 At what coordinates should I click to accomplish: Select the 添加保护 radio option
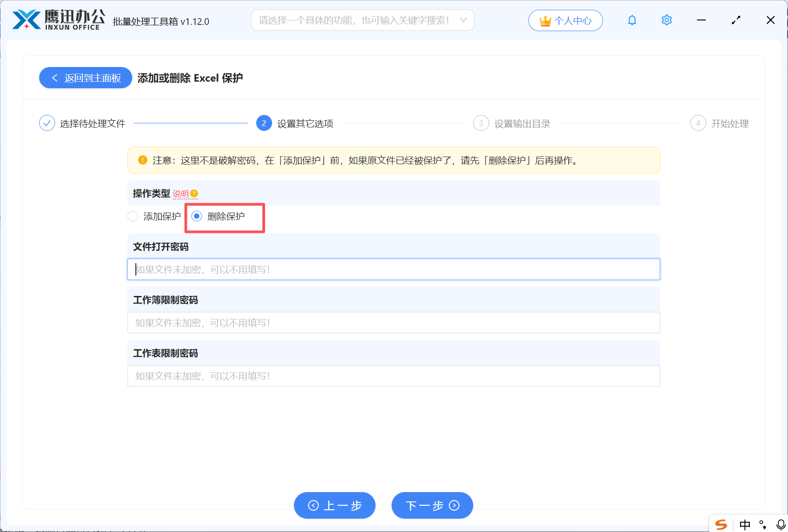(133, 217)
